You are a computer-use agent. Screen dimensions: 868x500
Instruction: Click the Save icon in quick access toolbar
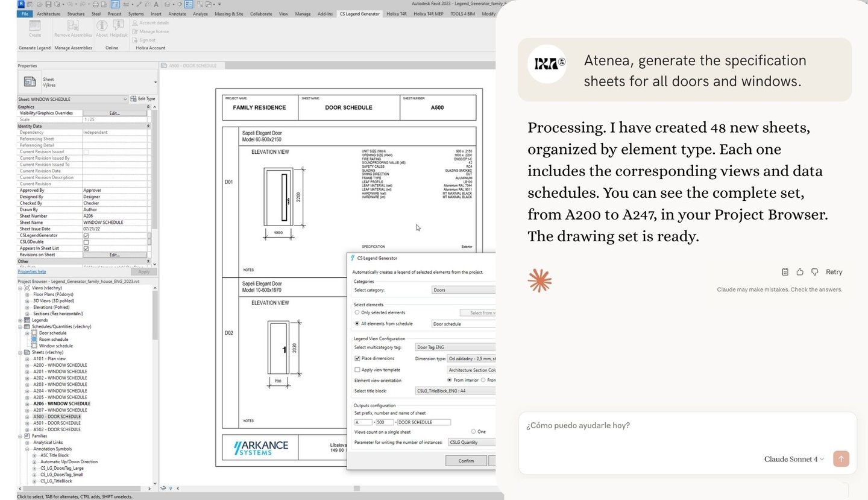tap(48, 4)
